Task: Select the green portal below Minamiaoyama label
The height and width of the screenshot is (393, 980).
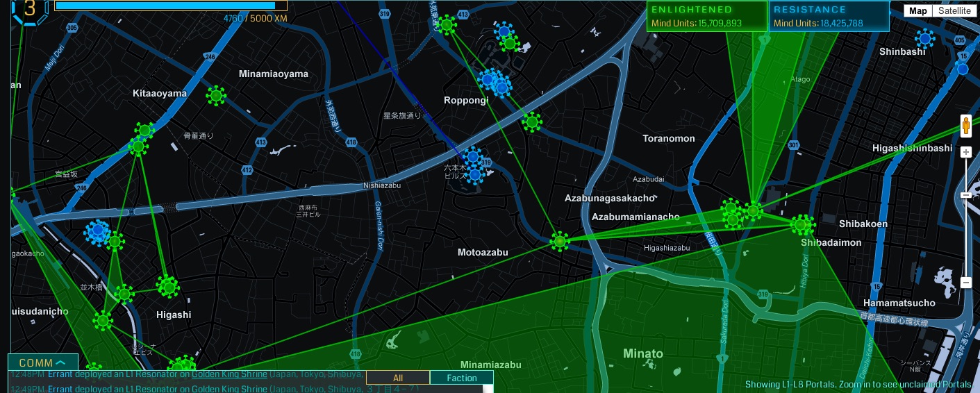Action: [216, 96]
